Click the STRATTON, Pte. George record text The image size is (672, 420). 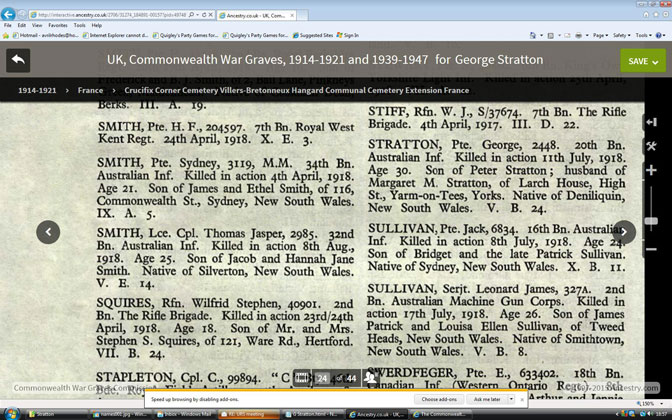496,177
